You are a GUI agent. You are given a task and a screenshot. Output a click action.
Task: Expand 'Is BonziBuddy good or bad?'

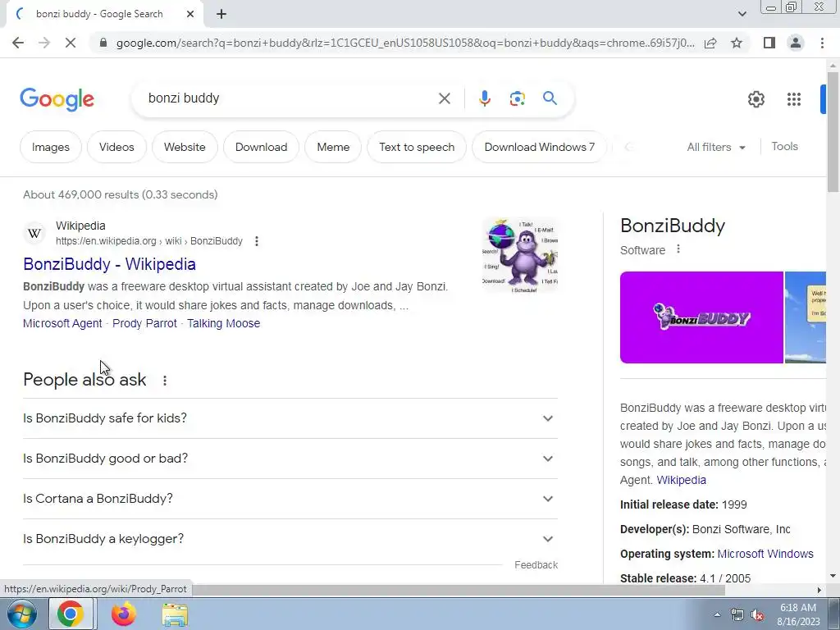click(290, 459)
